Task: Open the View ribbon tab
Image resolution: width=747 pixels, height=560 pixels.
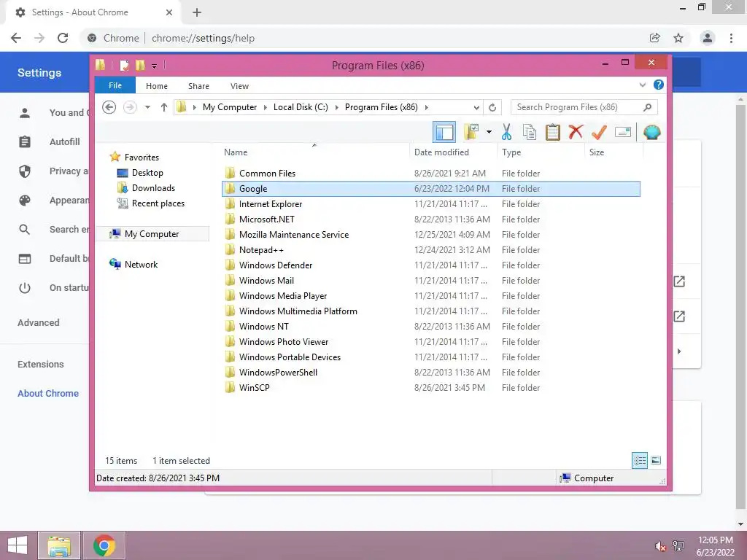Action: (239, 86)
